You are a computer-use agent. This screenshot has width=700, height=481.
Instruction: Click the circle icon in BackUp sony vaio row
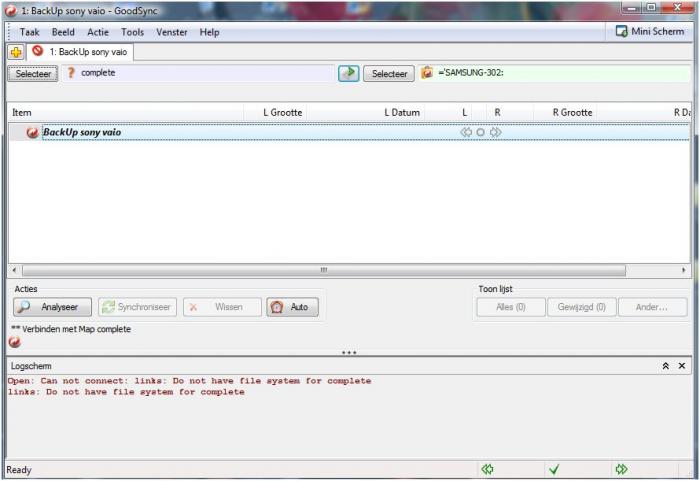point(480,132)
